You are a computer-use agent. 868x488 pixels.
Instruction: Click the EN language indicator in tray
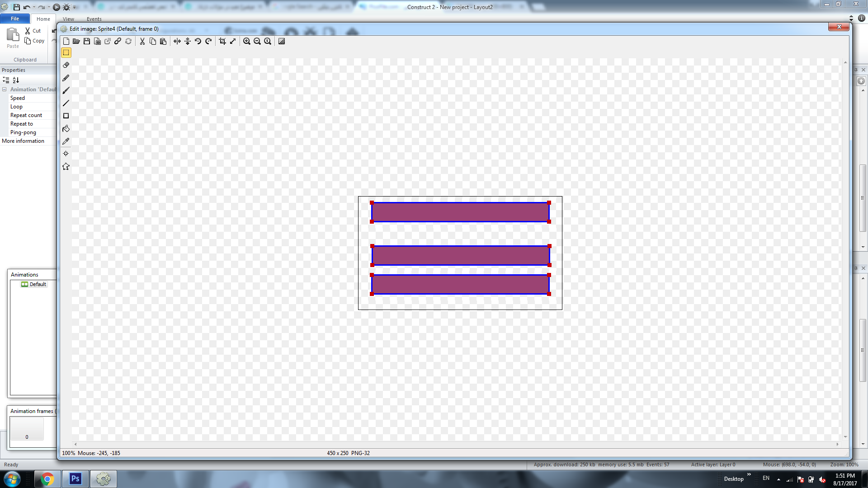point(766,478)
